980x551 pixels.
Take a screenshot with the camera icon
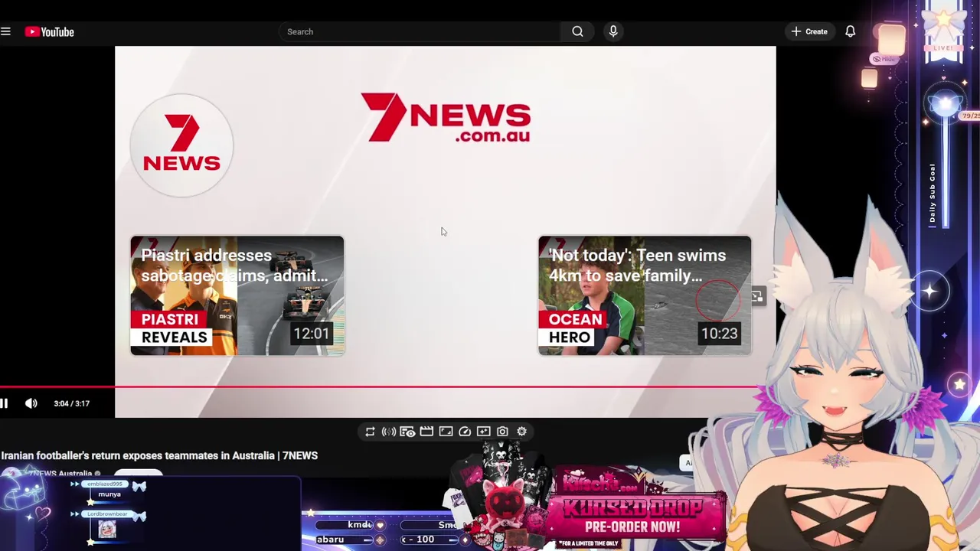(502, 432)
